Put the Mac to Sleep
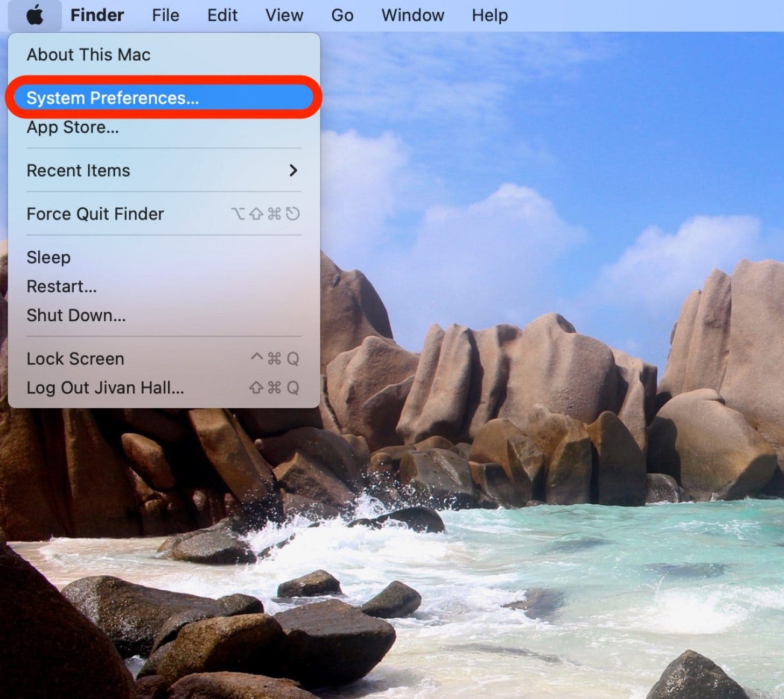 (x=48, y=257)
